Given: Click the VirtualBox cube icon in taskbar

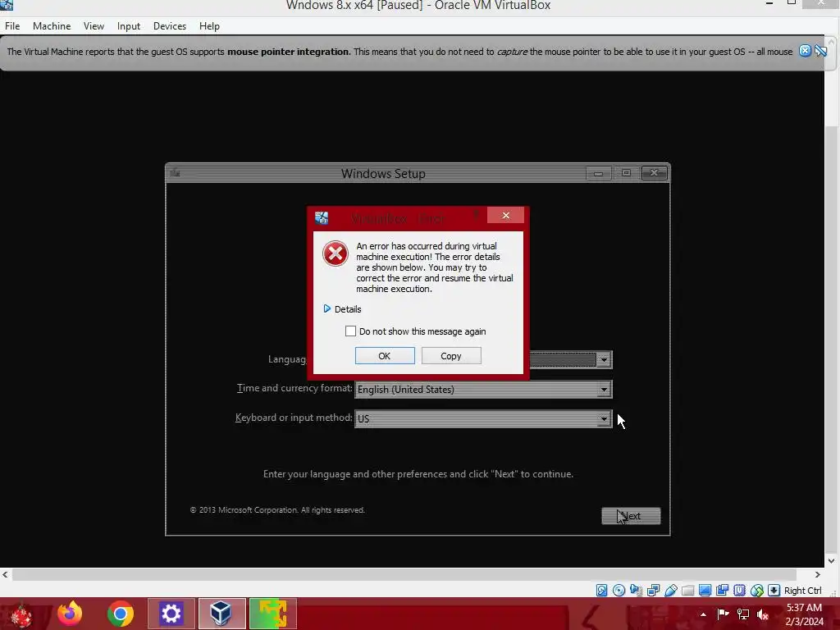Looking at the screenshot, I should click(x=221, y=614).
